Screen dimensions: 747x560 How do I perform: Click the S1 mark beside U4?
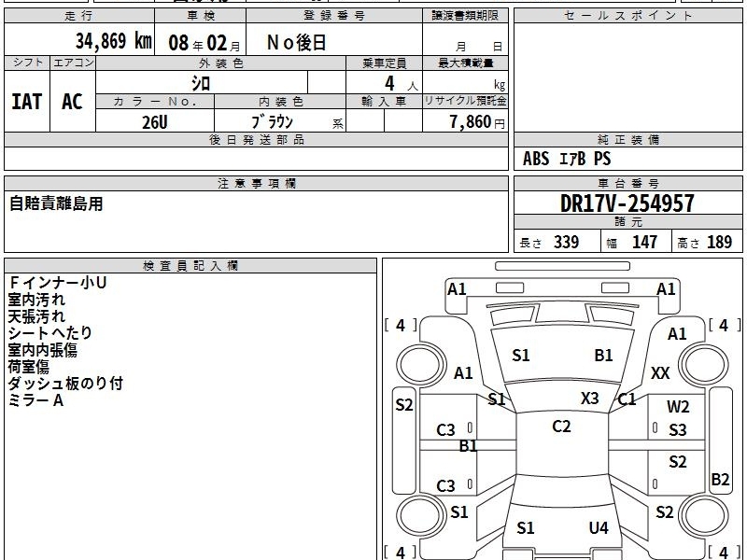(526, 527)
